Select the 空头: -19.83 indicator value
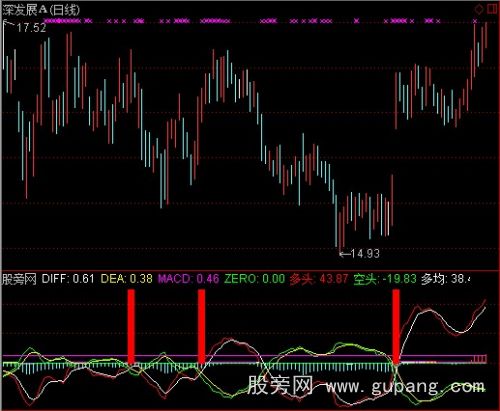This screenshot has width=500, height=411. pyautogui.click(x=385, y=279)
